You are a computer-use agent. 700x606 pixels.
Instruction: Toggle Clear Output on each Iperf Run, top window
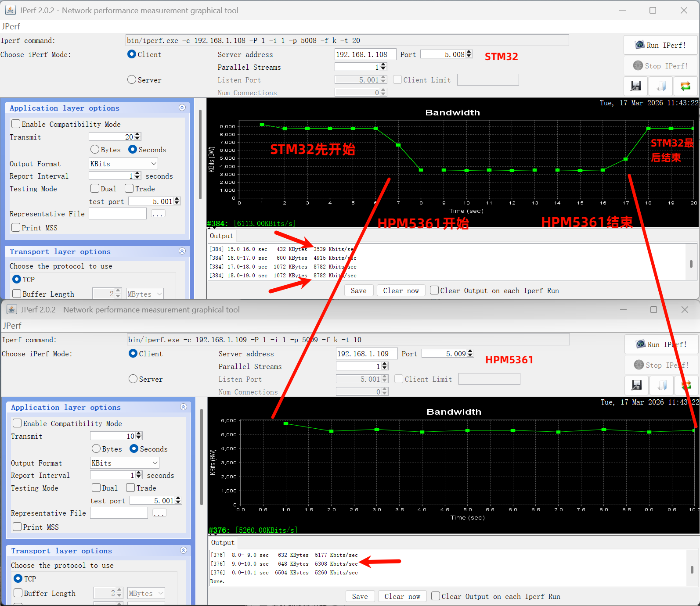(x=434, y=290)
